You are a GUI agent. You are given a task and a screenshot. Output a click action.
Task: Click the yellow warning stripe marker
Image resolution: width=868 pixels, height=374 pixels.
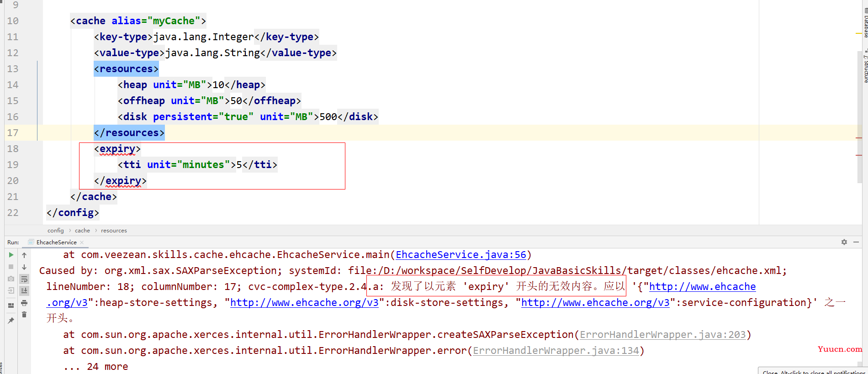[x=859, y=33]
